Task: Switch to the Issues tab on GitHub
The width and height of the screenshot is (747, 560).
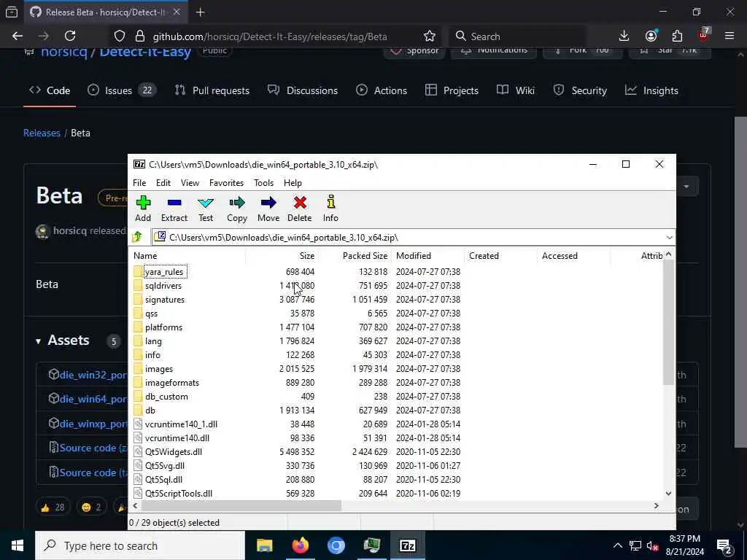Action: pyautogui.click(x=122, y=90)
